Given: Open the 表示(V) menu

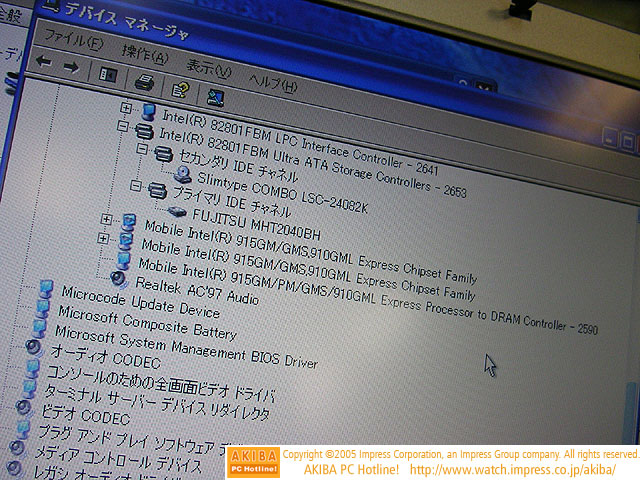Looking at the screenshot, I should [208, 70].
